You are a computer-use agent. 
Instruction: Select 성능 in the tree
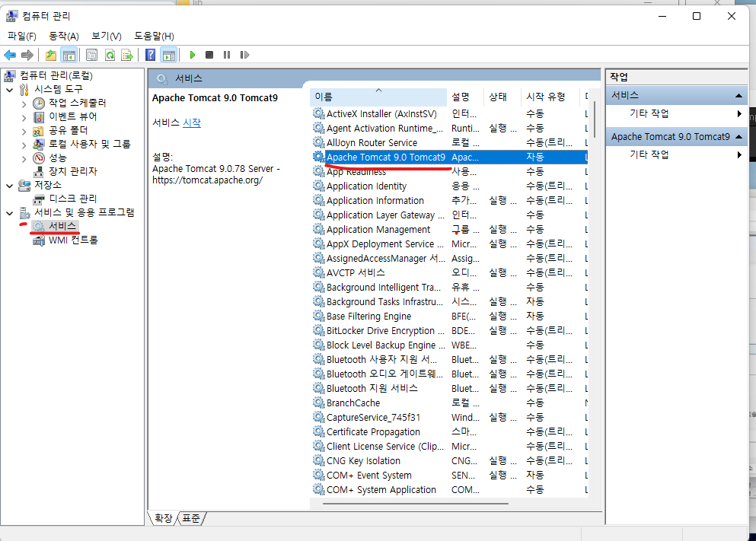click(x=58, y=158)
